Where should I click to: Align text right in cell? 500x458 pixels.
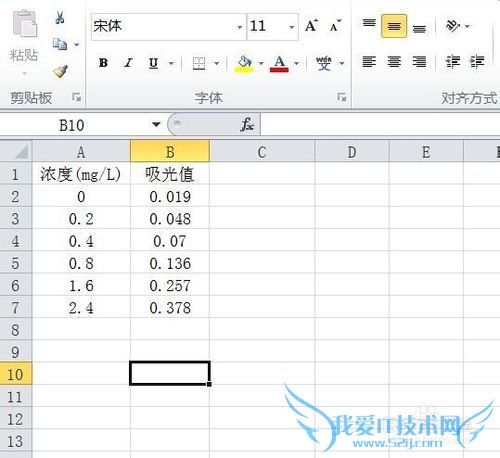[x=419, y=62]
